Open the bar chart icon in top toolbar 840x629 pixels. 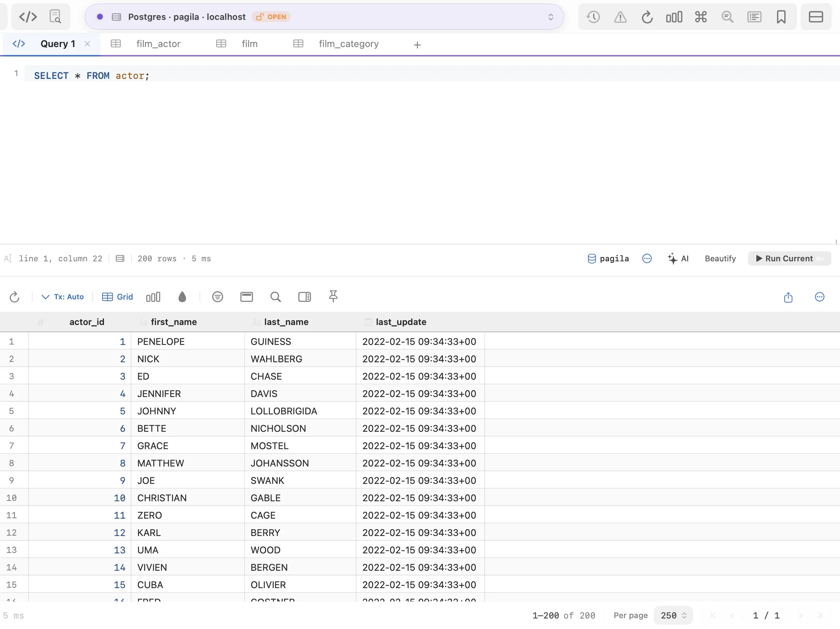click(x=674, y=17)
